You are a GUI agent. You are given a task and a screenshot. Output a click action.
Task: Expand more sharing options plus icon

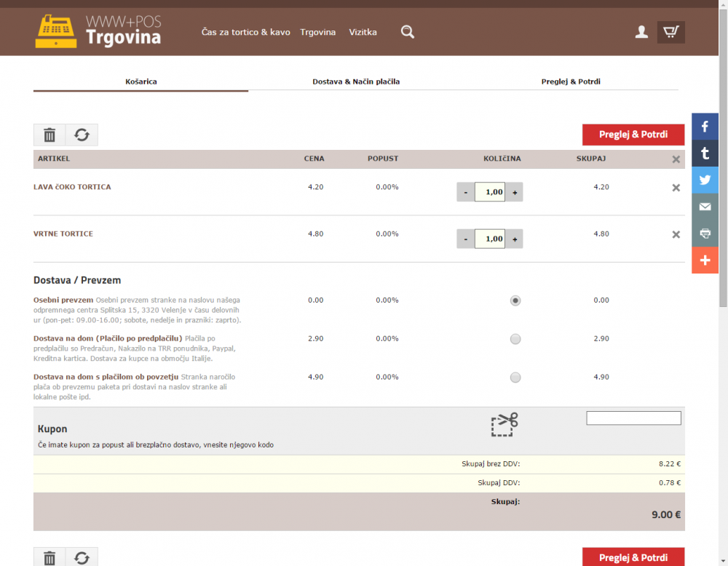point(705,260)
